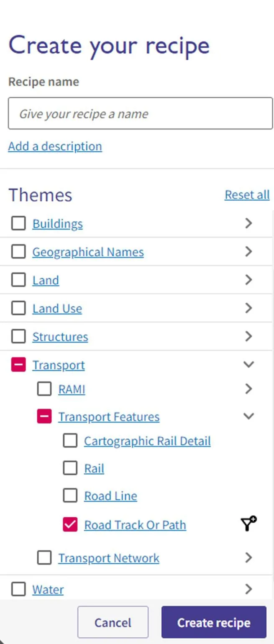
Task: Check the Road Line checkbox
Action: click(x=70, y=496)
